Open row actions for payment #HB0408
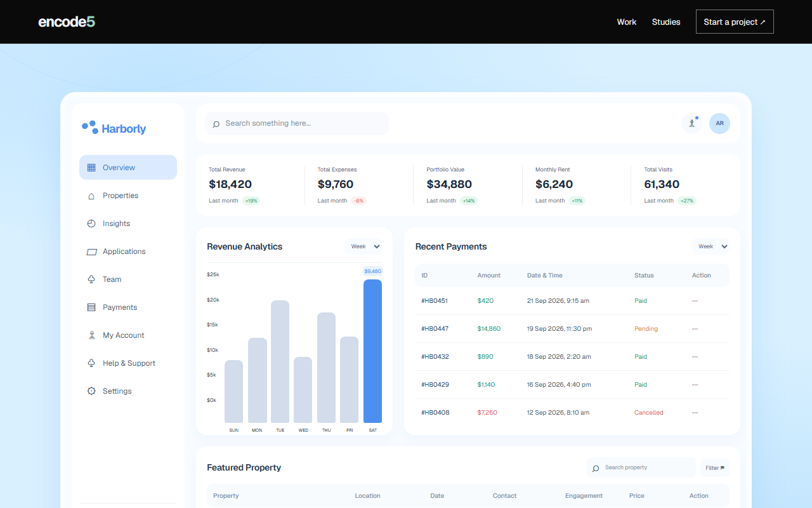The width and height of the screenshot is (812, 508). [x=695, y=413]
